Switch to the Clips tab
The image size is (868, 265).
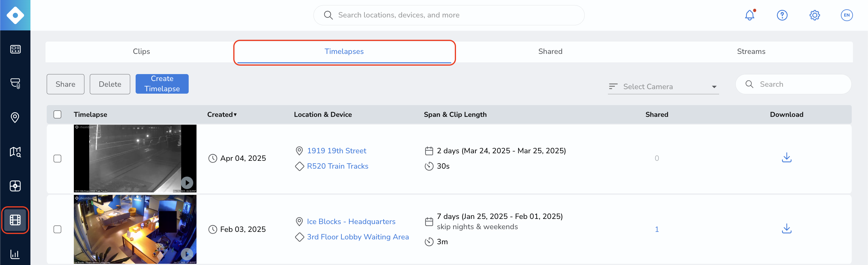click(x=141, y=51)
